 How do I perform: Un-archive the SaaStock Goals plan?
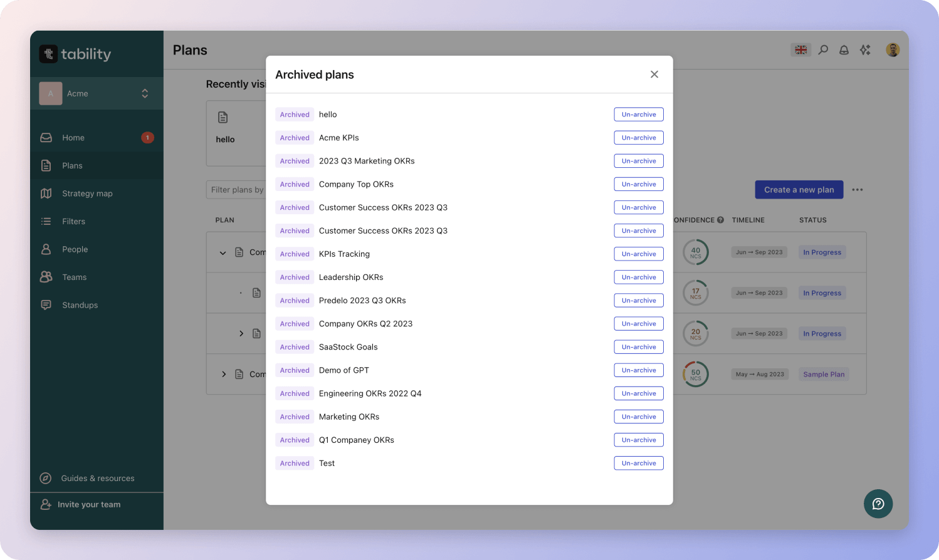pos(638,347)
